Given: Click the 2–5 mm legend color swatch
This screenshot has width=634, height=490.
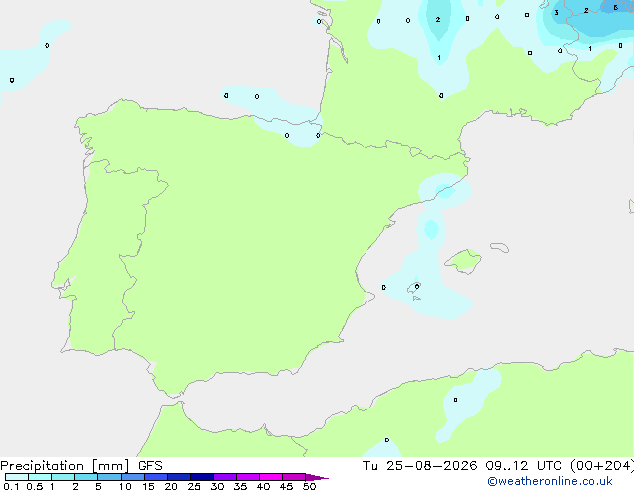Looking at the screenshot, I should tap(86, 477).
